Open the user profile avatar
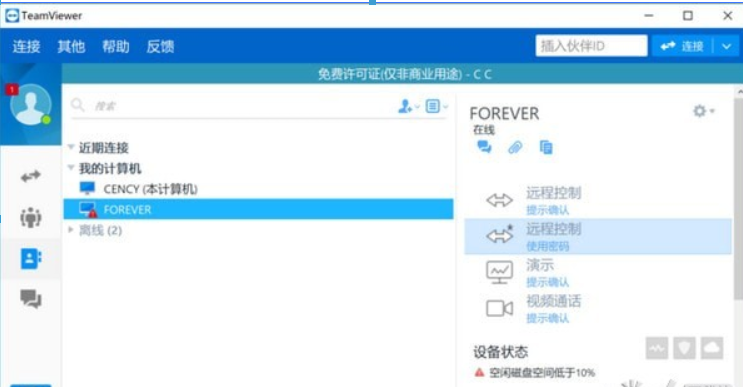The image size is (743, 387). (x=31, y=105)
